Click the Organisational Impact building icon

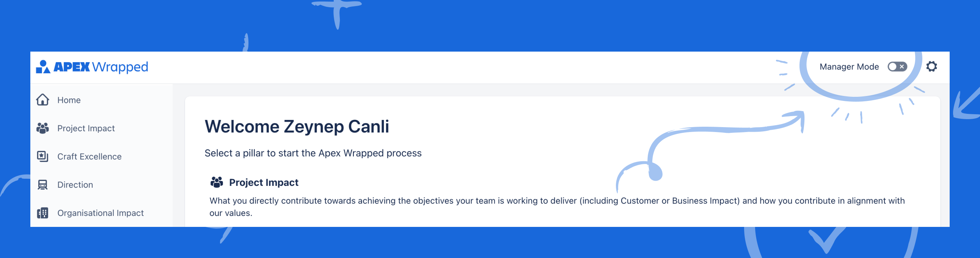tap(42, 213)
